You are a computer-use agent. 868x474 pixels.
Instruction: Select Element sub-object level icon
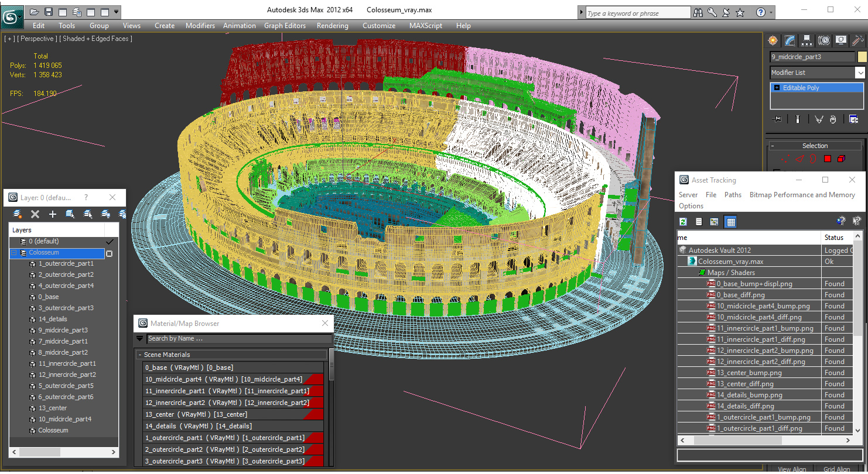[842, 159]
